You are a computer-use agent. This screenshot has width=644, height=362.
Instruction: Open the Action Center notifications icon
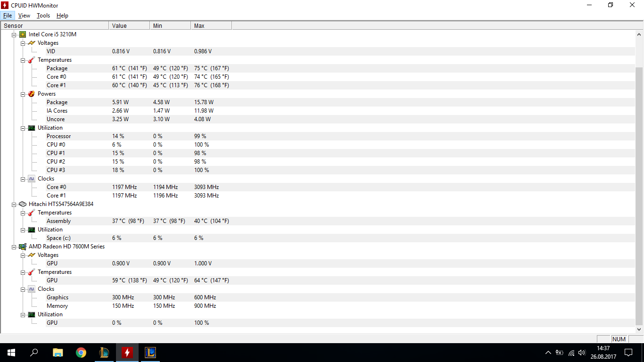pos(628,353)
